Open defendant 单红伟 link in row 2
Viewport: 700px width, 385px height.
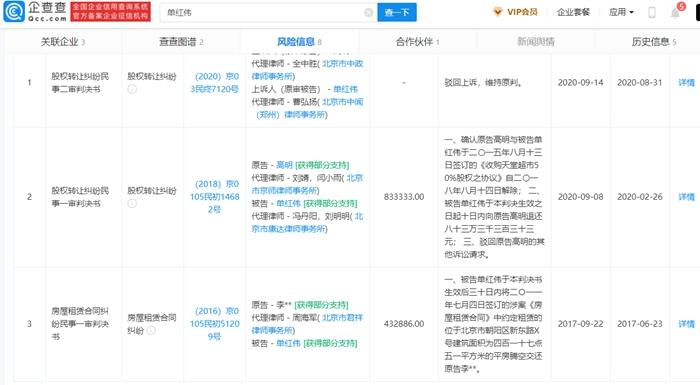click(x=288, y=204)
